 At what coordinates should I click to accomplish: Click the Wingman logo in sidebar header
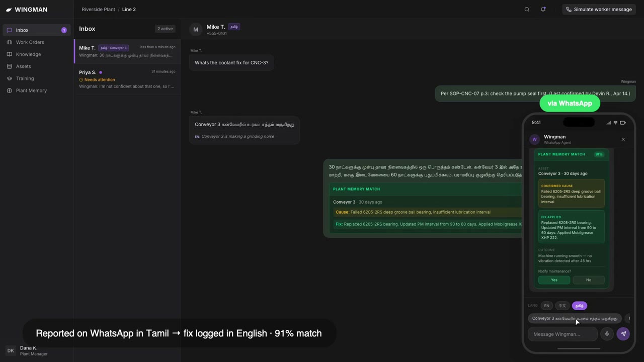pyautogui.click(x=9, y=10)
